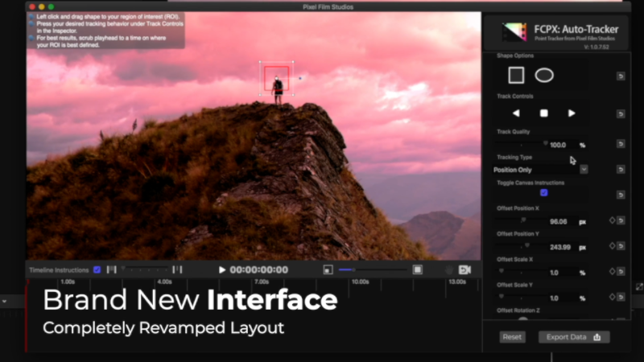
Task: Reset the Offset Scale X parameter
Action: point(621,271)
